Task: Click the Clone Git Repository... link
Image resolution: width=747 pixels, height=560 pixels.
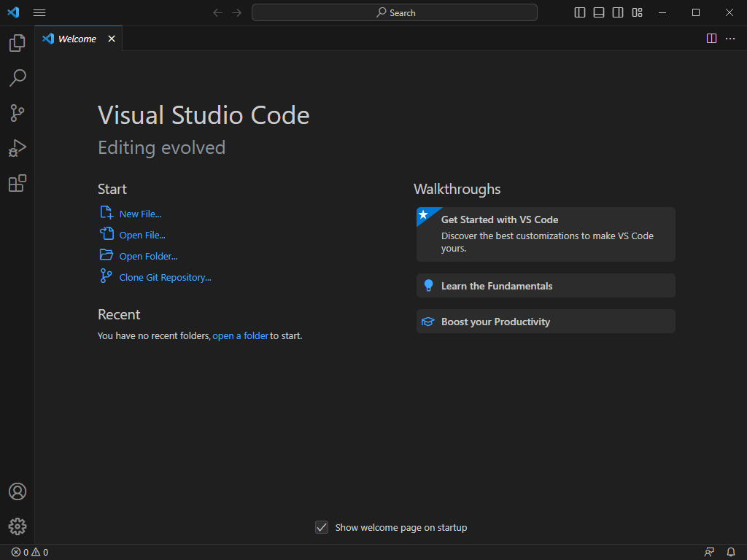Action: 165,277
